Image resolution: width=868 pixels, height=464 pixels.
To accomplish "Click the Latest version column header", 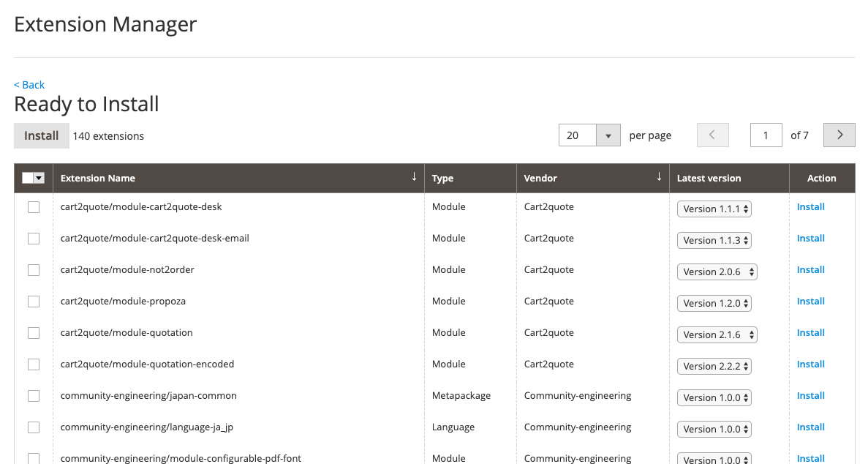I will tap(709, 178).
